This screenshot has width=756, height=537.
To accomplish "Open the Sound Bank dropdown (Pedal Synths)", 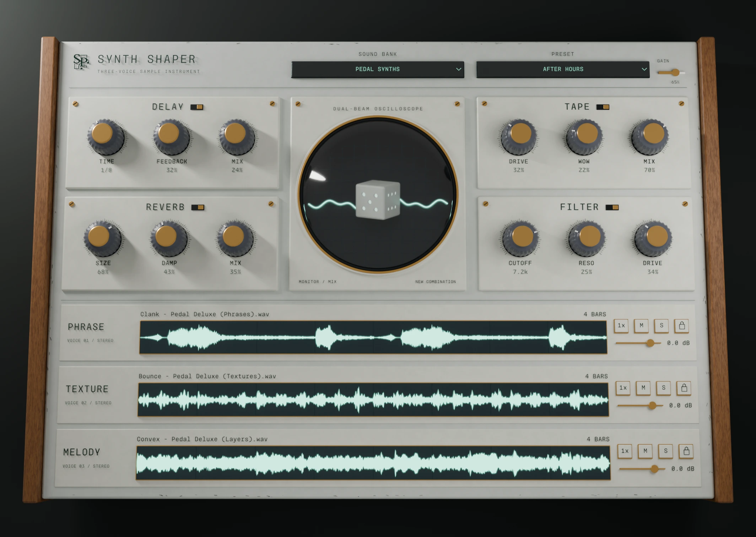I will [378, 69].
